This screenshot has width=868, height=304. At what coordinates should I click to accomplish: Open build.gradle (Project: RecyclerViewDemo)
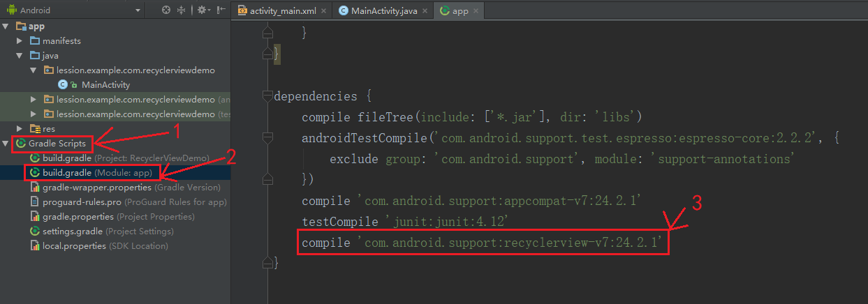point(126,158)
